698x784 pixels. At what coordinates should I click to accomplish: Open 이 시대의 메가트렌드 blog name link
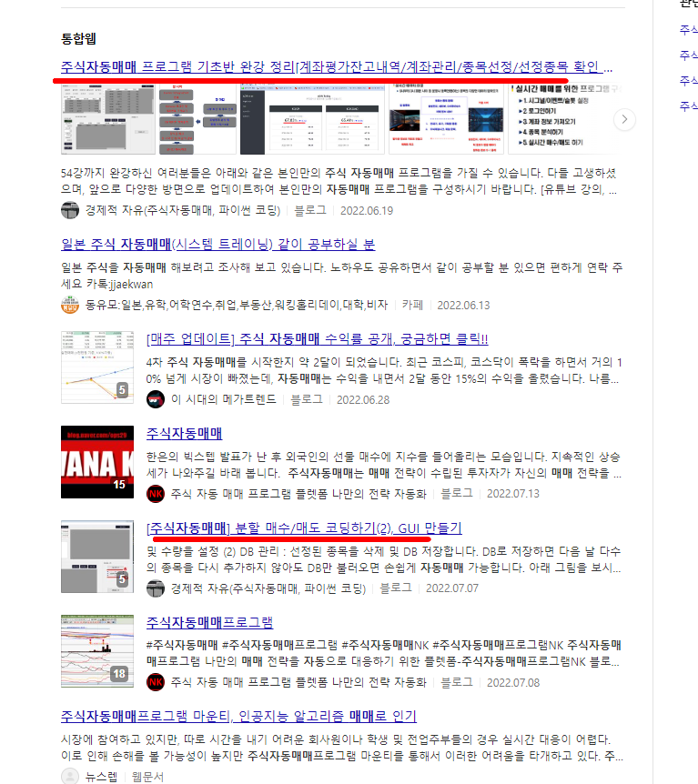[223, 399]
